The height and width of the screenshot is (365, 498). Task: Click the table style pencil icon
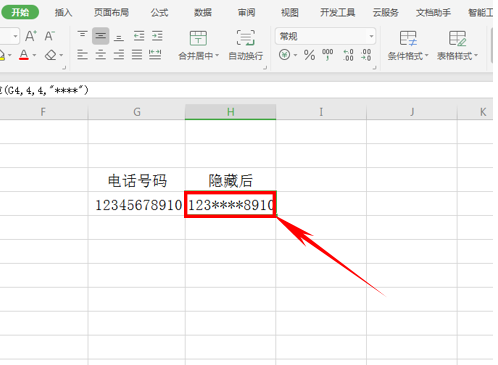coord(457,38)
